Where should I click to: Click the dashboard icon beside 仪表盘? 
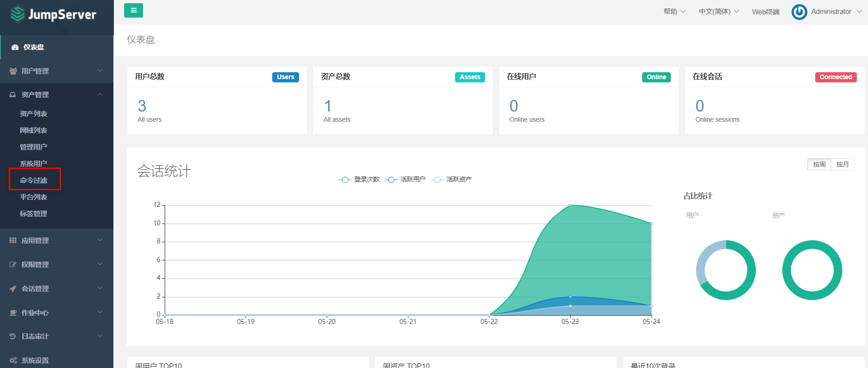pos(15,47)
